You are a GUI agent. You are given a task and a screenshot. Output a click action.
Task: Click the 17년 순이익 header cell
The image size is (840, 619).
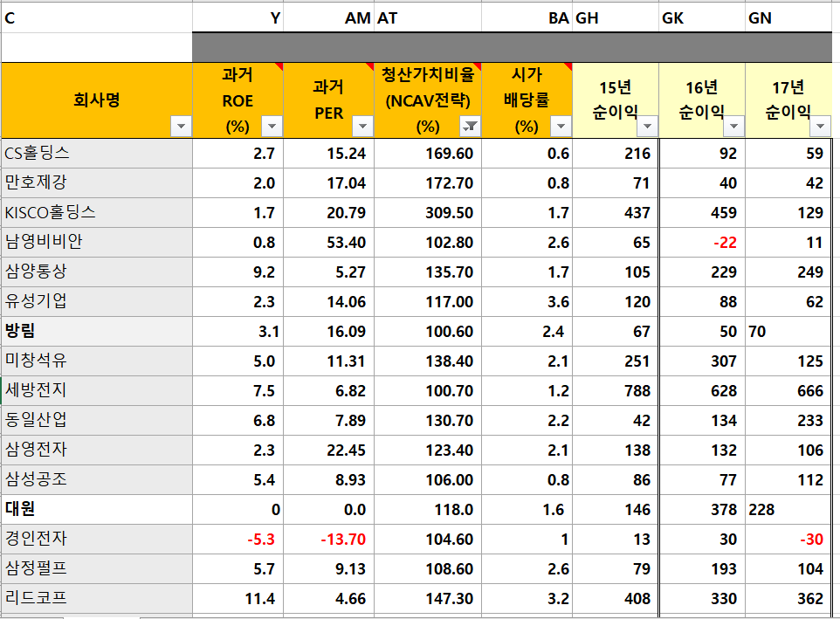tap(788, 100)
